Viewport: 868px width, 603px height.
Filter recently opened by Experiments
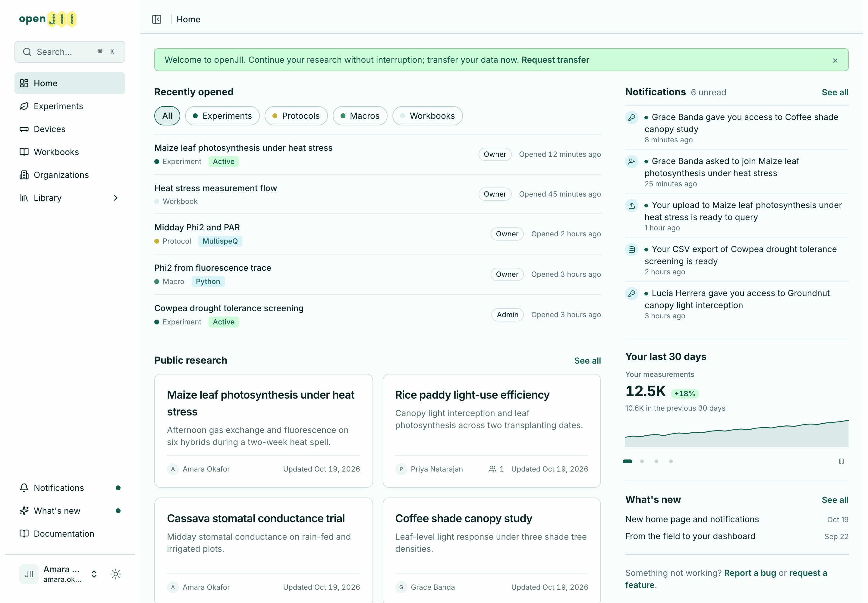(222, 115)
